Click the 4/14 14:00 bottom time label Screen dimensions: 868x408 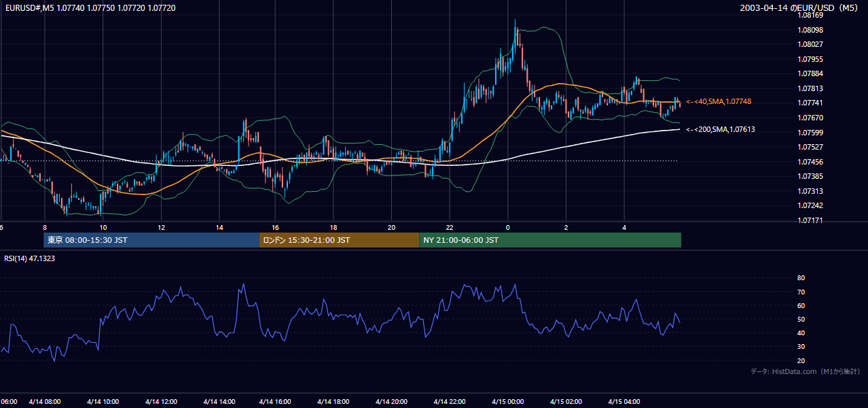click(x=218, y=402)
